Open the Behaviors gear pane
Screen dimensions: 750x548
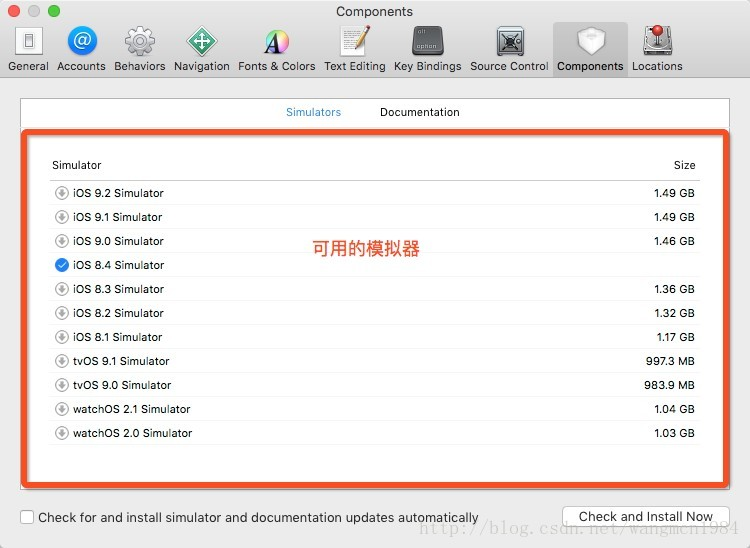tap(140, 49)
